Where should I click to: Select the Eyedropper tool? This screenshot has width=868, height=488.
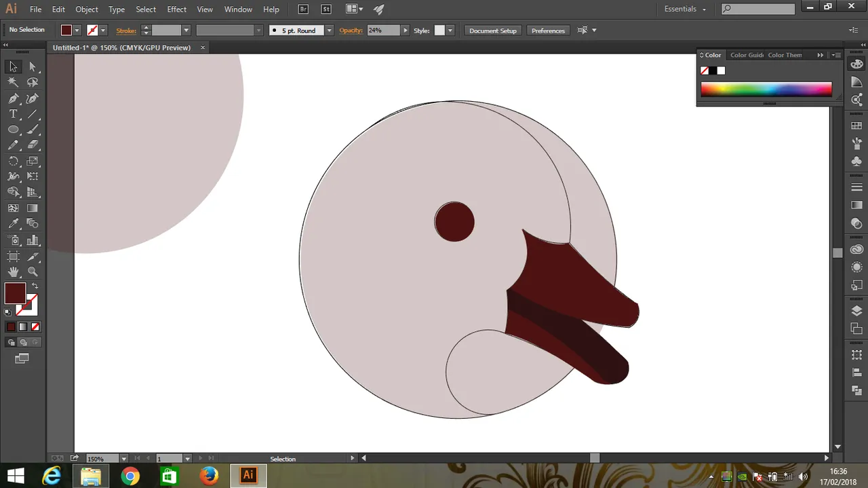13,224
